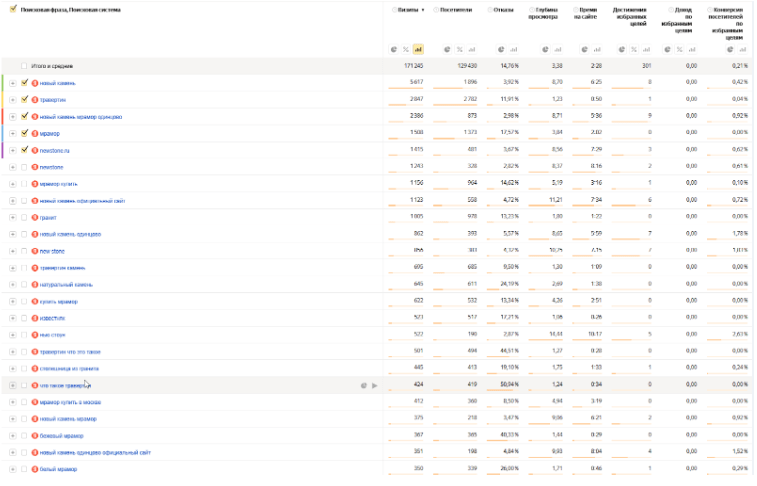Check the белый мрамор row checkbox
The width and height of the screenshot is (757, 486).
[x=24, y=469]
